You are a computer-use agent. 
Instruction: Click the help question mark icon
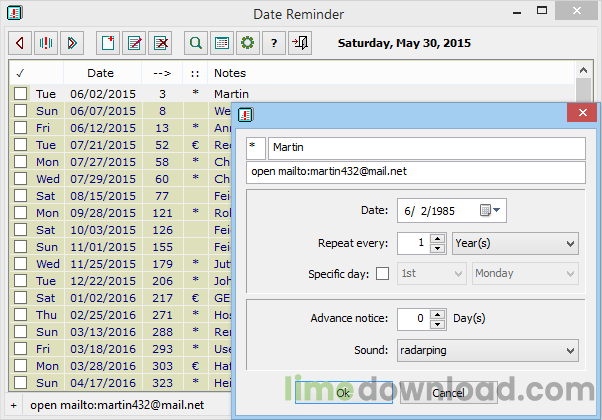coord(273,43)
